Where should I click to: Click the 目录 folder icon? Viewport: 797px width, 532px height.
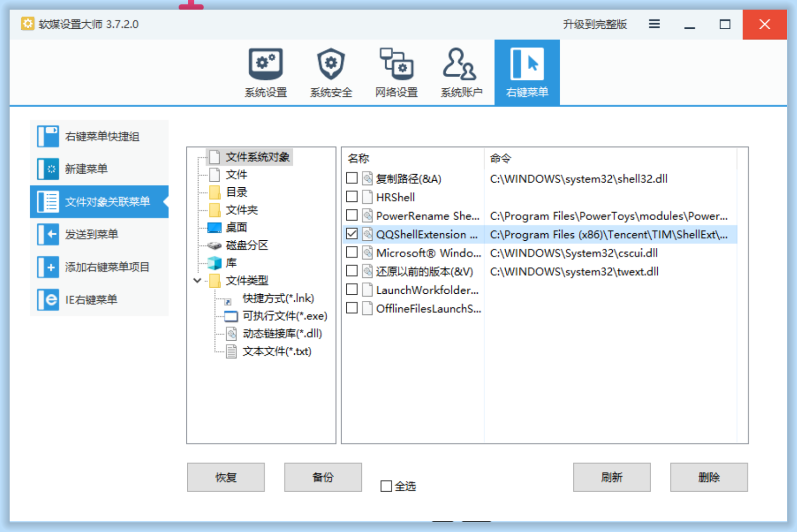pos(215,192)
